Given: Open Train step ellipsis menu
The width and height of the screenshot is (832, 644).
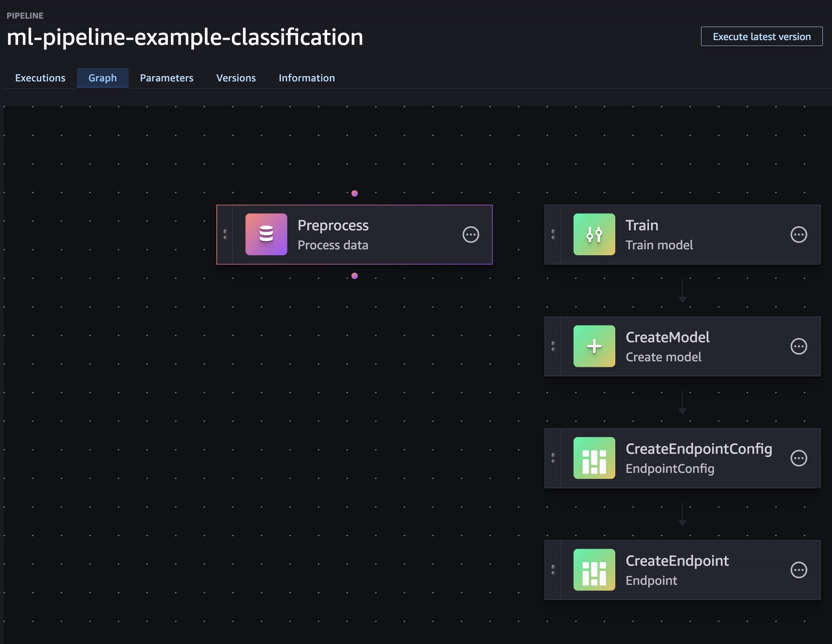Looking at the screenshot, I should click(x=798, y=235).
